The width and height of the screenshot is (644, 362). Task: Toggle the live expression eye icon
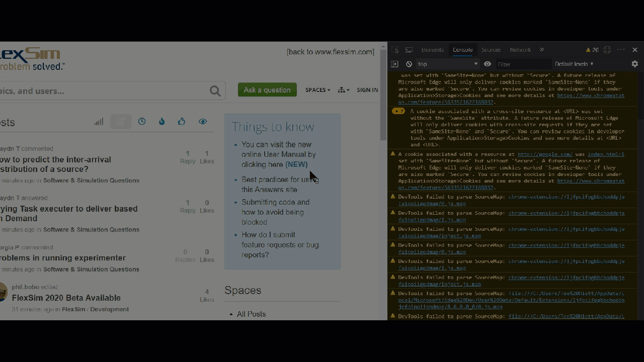(x=488, y=64)
